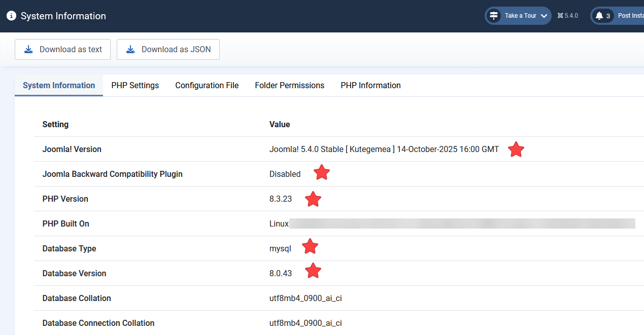Click the red star beside Joomla! Version value
This screenshot has width=644, height=335.
[x=516, y=149]
